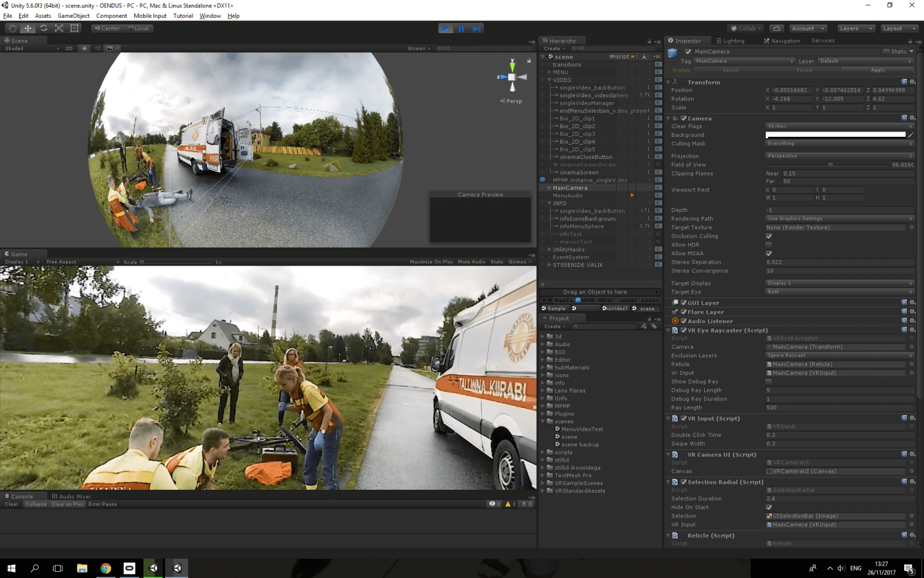The width and height of the screenshot is (924, 578).
Task: Open the Component menu
Action: 111,16
